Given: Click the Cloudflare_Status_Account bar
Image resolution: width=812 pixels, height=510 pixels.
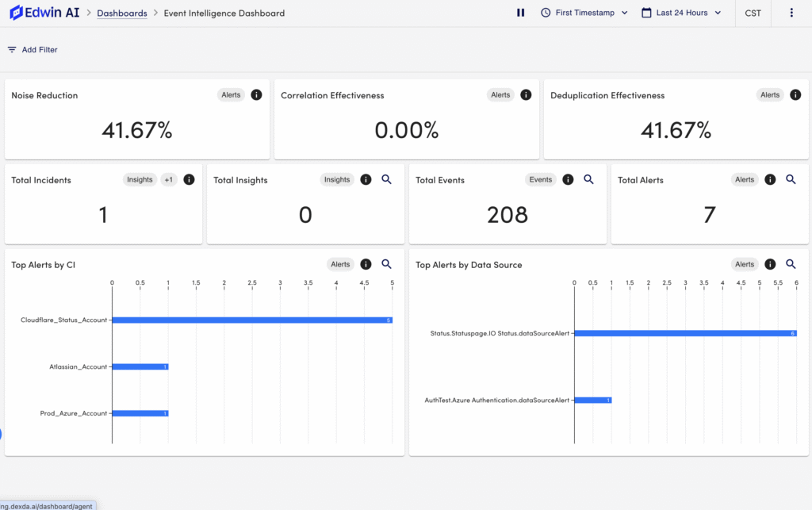Looking at the screenshot, I should pos(252,320).
